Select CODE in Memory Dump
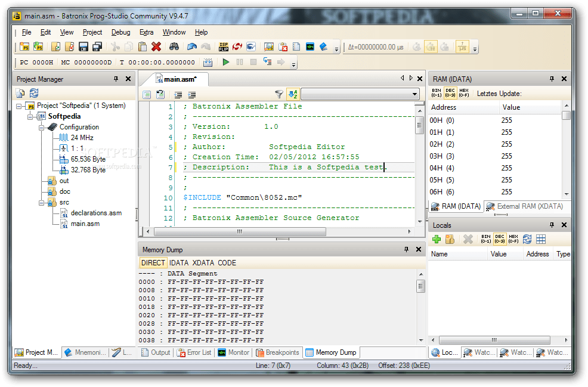 (x=227, y=263)
